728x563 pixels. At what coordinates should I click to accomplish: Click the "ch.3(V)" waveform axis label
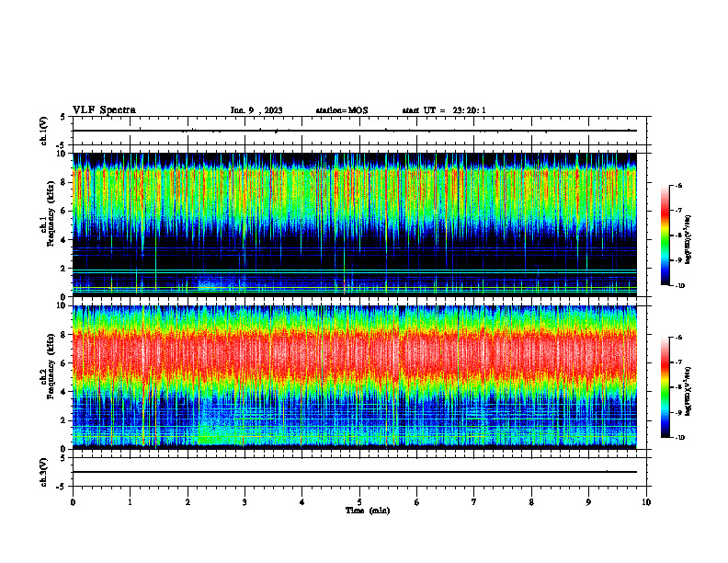(44, 472)
